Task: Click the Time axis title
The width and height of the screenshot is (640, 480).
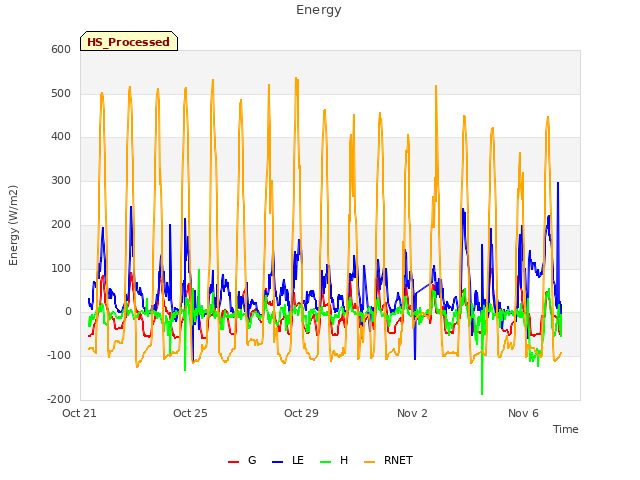Action: pyautogui.click(x=565, y=429)
